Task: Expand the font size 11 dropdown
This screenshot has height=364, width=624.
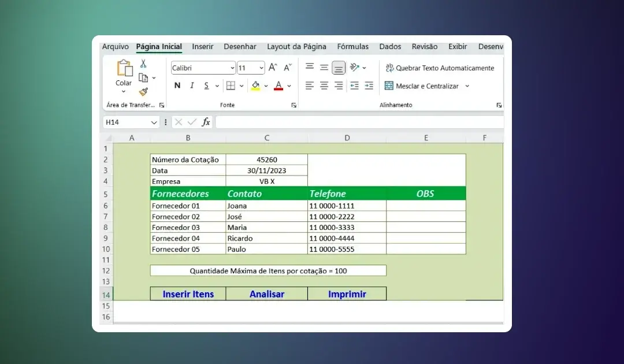Action: click(261, 68)
